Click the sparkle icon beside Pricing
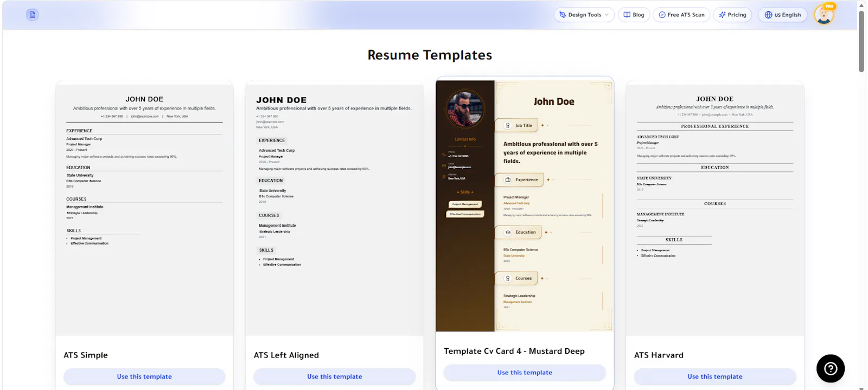Screen dimensions: 868x390 click(x=722, y=15)
